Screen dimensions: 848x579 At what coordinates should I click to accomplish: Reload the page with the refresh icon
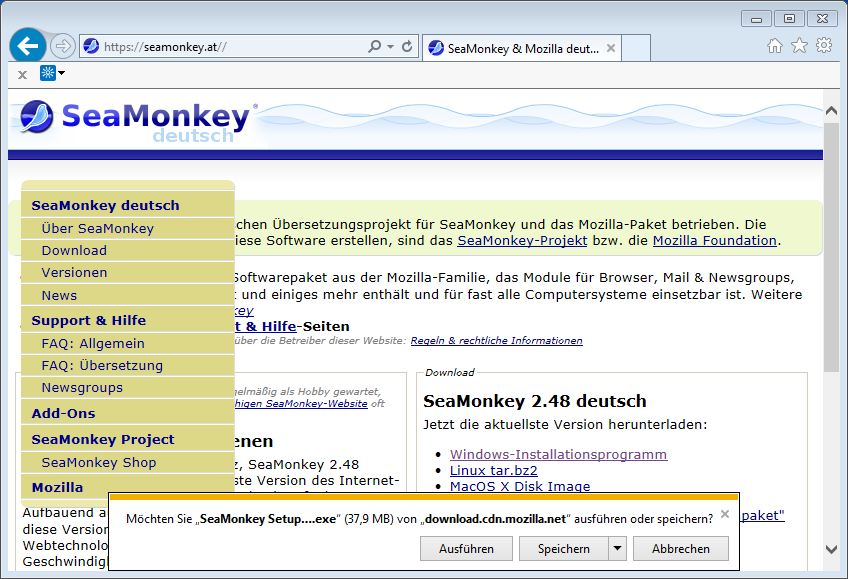(x=407, y=46)
